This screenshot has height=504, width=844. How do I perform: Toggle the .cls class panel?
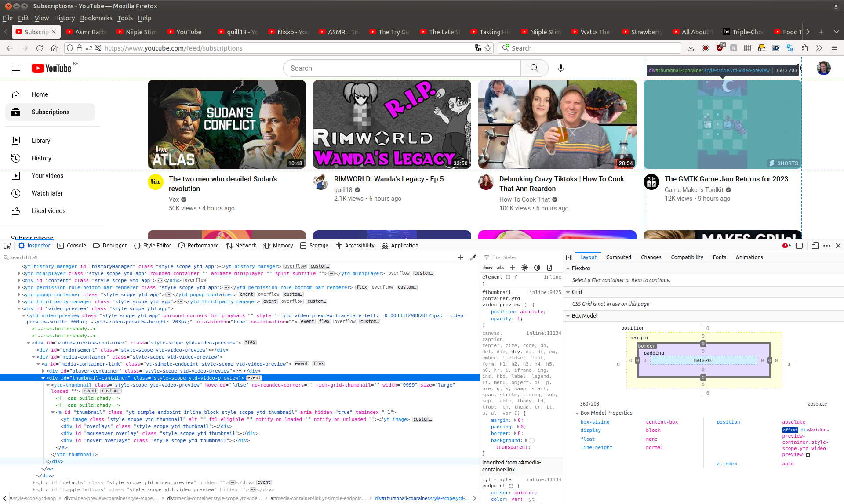[500, 267]
